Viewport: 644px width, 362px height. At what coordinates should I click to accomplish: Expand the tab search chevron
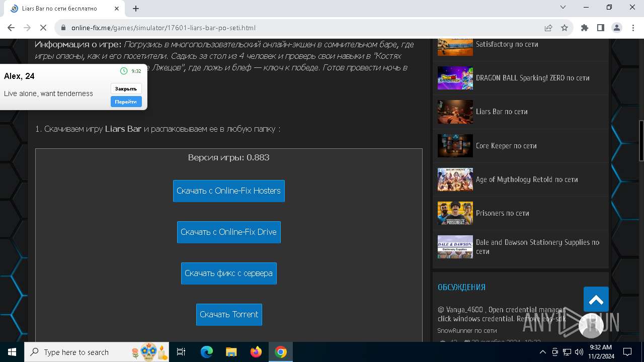point(563,8)
